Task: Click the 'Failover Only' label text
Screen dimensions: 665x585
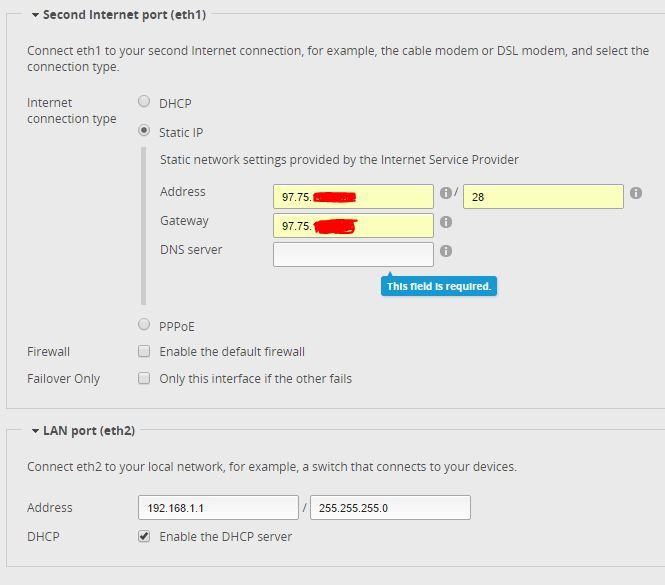Action: click(x=64, y=379)
